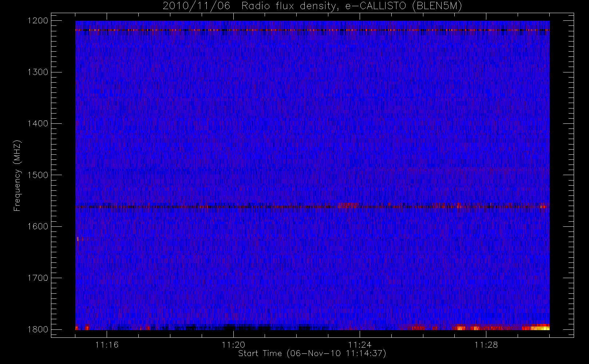The image size is (589, 364).
Task: Click the '11:28' time axis label
Action: click(x=486, y=345)
